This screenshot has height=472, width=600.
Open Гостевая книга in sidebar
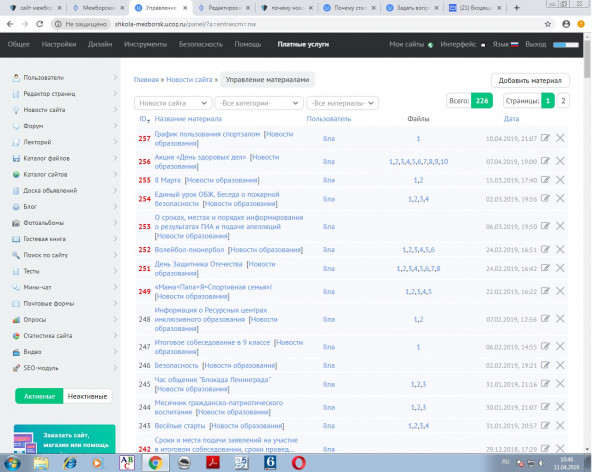[x=44, y=238]
